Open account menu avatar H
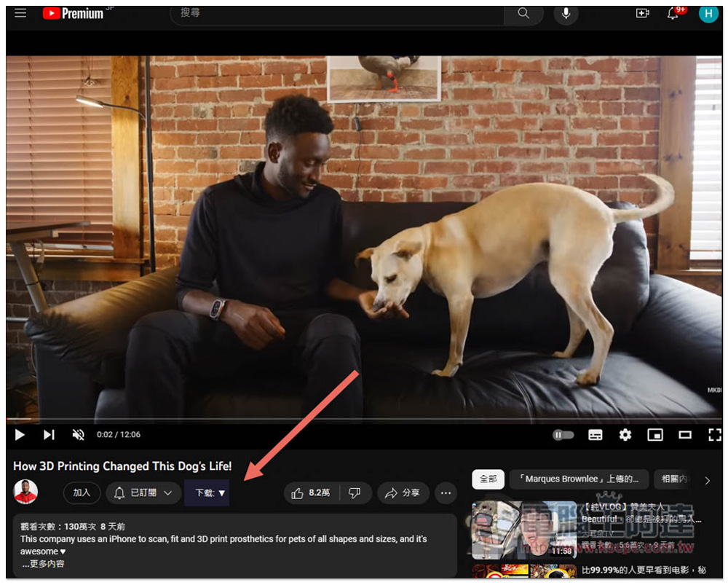The width and height of the screenshot is (728, 585). coord(708,13)
